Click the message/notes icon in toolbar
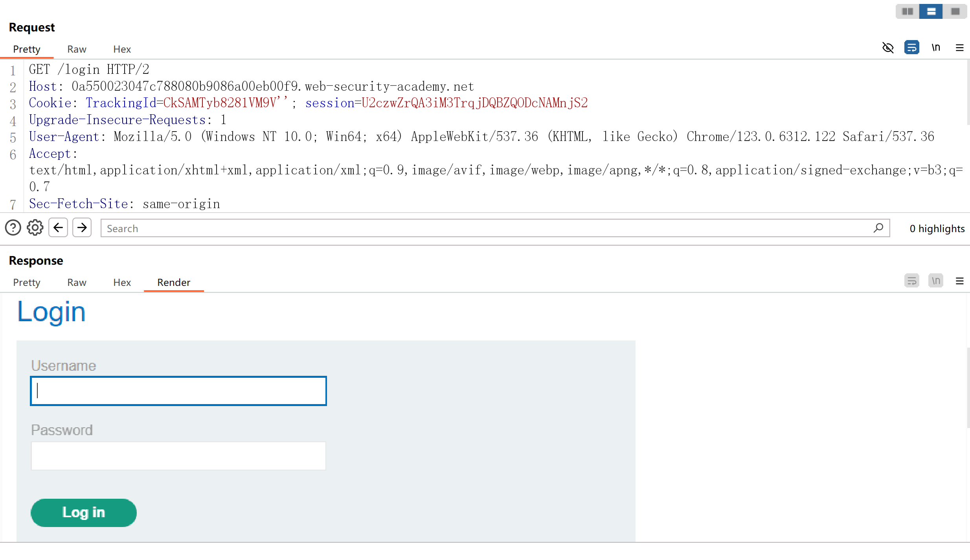 [x=911, y=48]
